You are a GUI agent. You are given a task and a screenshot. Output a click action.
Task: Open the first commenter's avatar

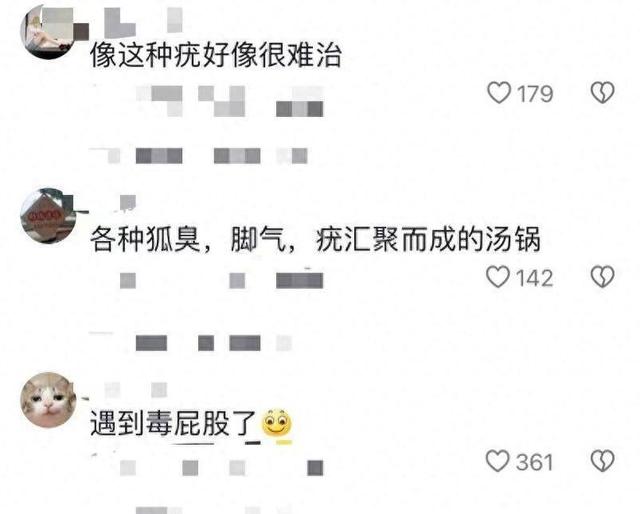point(47,32)
